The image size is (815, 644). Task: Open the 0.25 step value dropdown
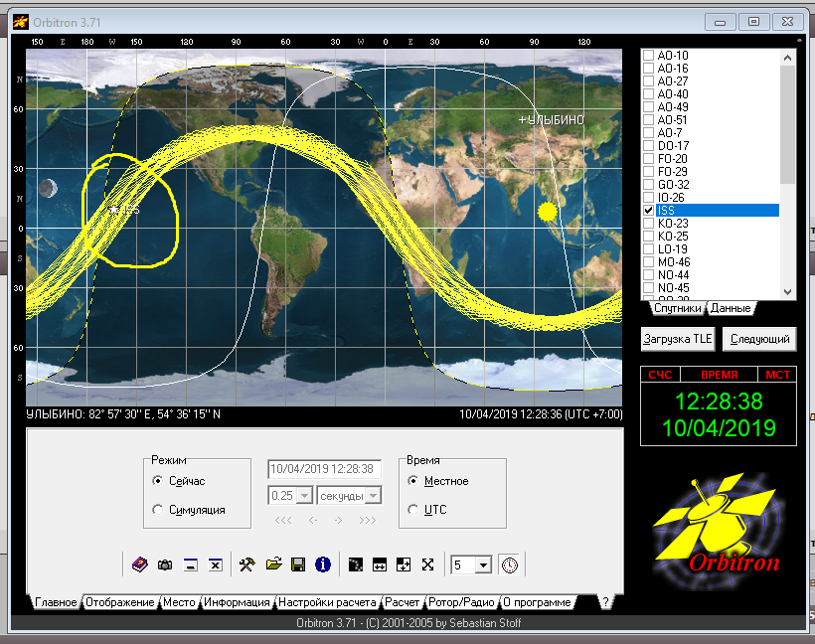tap(305, 496)
